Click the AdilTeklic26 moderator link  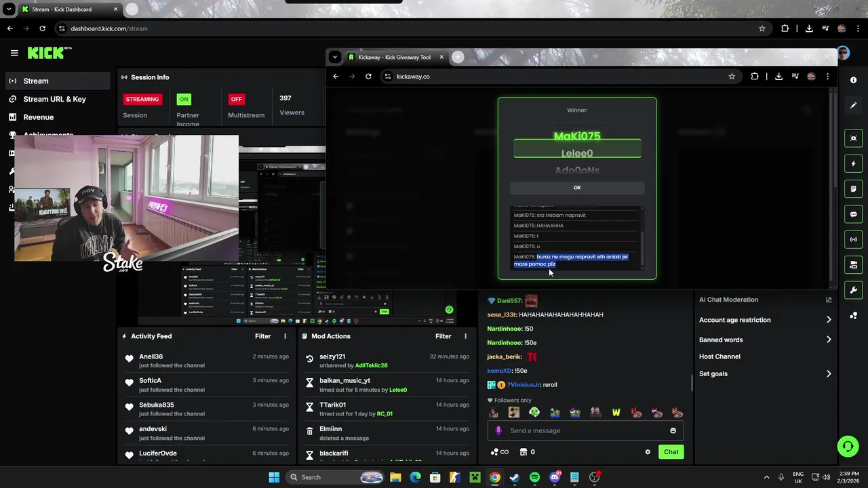point(371,365)
